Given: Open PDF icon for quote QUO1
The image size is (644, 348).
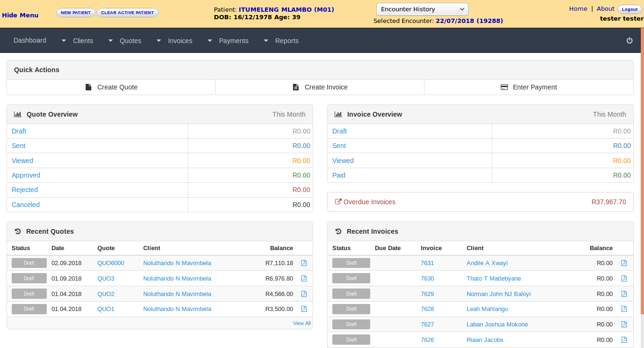Looking at the screenshot, I should pyautogui.click(x=304, y=309).
